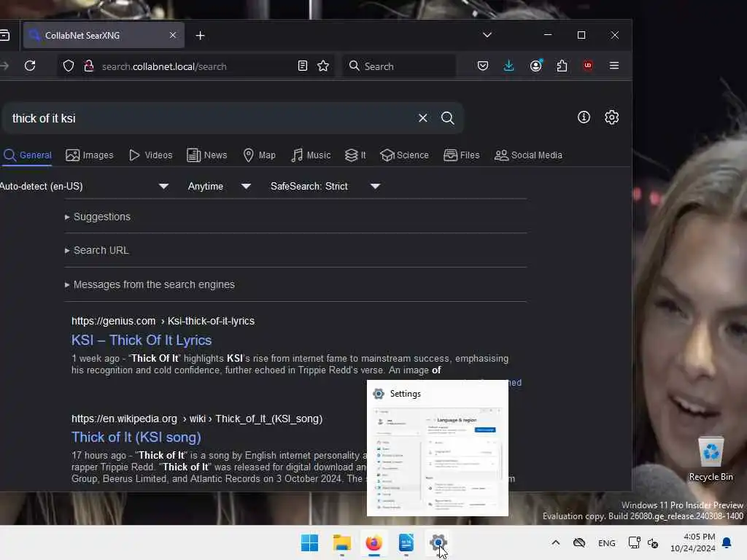
Task: Focus Firefox toolbar Search box
Action: [399, 66]
